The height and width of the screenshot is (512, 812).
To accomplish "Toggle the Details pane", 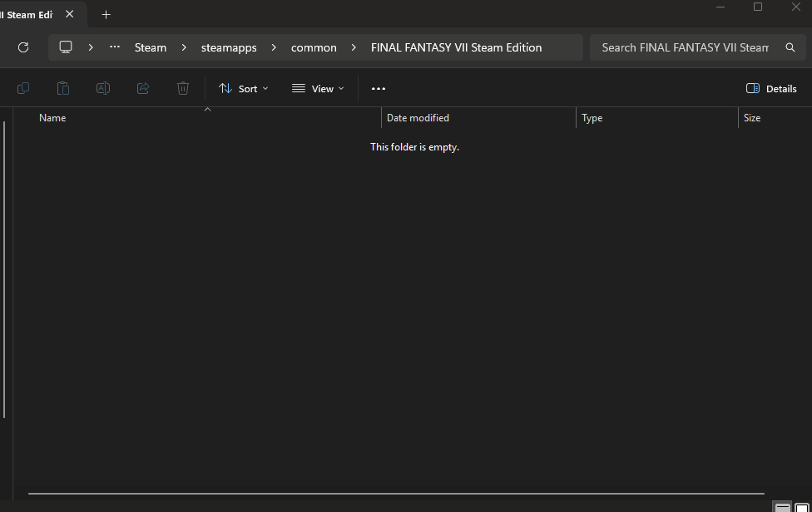I will click(771, 88).
